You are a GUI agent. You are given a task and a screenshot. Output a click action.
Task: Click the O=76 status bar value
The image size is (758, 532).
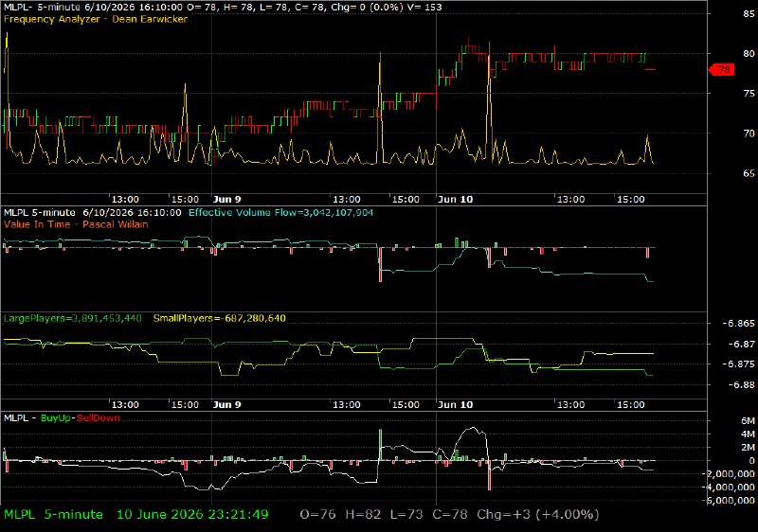(317, 515)
